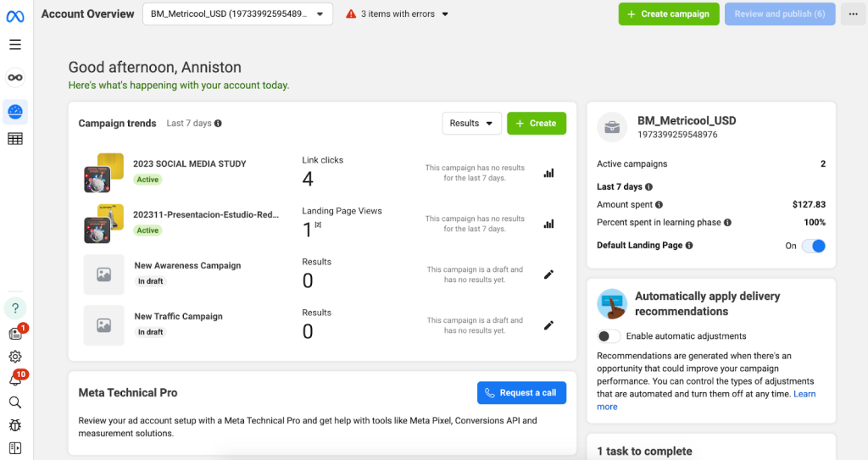
Task: Select the Account Overview gauge icon
Action: 15,112
